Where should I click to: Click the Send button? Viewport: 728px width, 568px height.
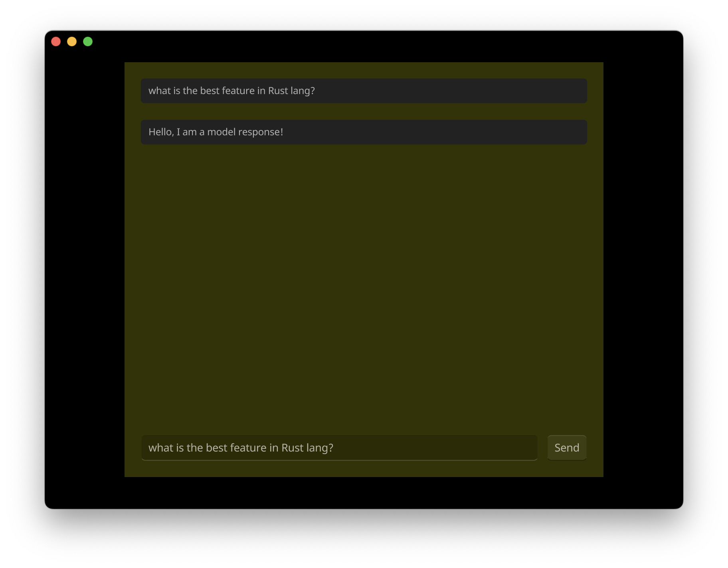pyautogui.click(x=567, y=448)
